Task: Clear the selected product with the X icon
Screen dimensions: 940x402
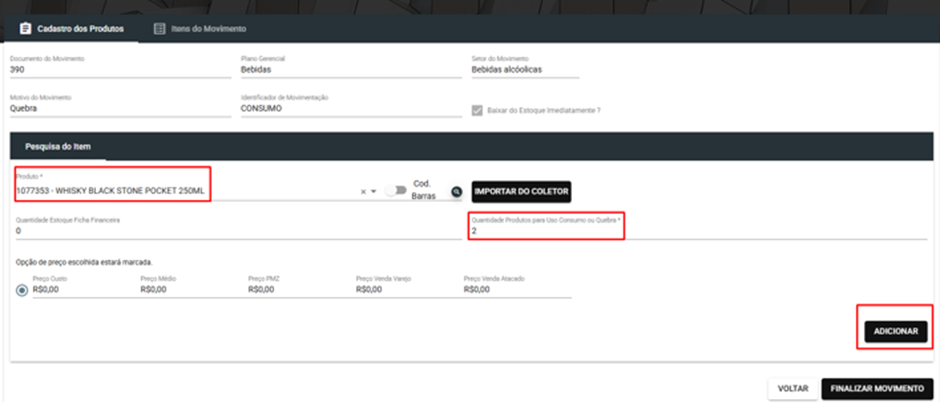Action: 363,192
